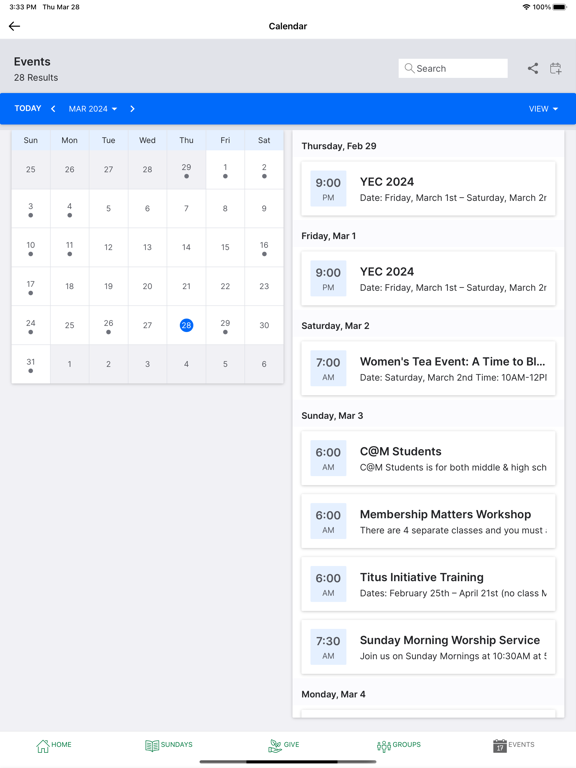576x768 pixels.
Task: Select February 29 in calendar grid
Action: click(x=186, y=169)
